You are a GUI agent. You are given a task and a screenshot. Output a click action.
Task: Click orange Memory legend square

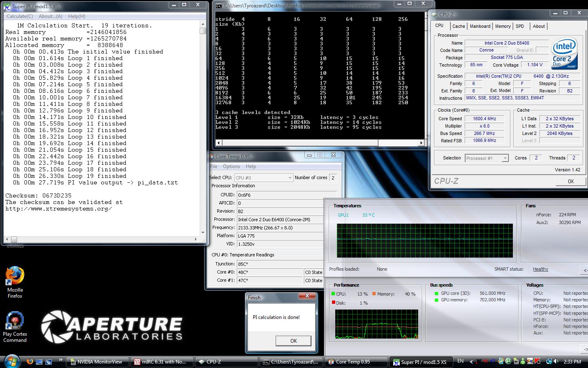click(x=374, y=294)
